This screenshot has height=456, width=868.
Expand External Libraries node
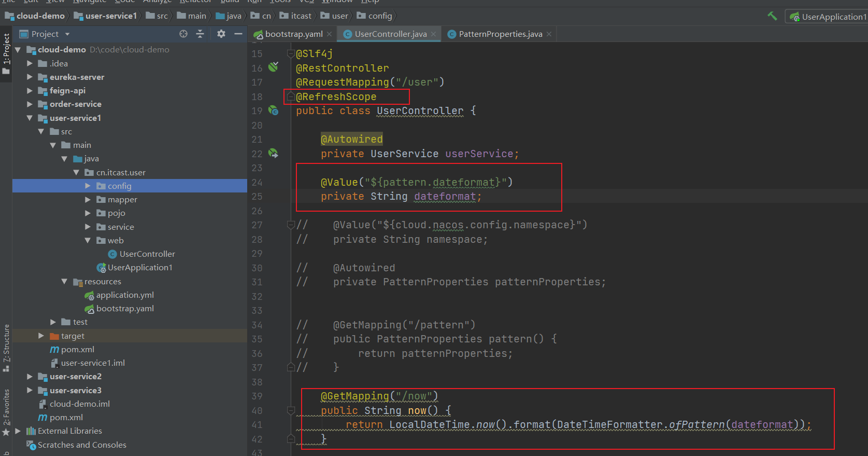coord(18,431)
